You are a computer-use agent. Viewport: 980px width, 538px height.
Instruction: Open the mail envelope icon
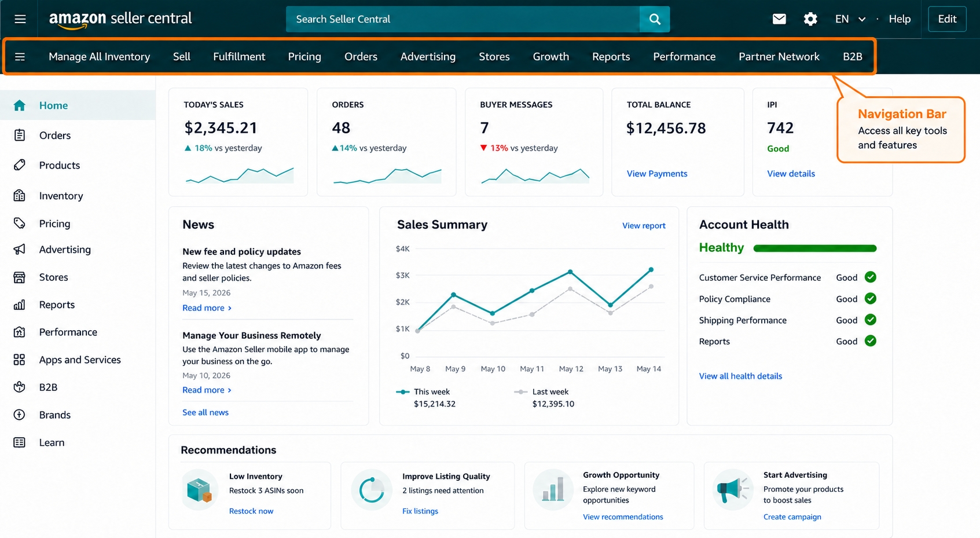coord(779,19)
